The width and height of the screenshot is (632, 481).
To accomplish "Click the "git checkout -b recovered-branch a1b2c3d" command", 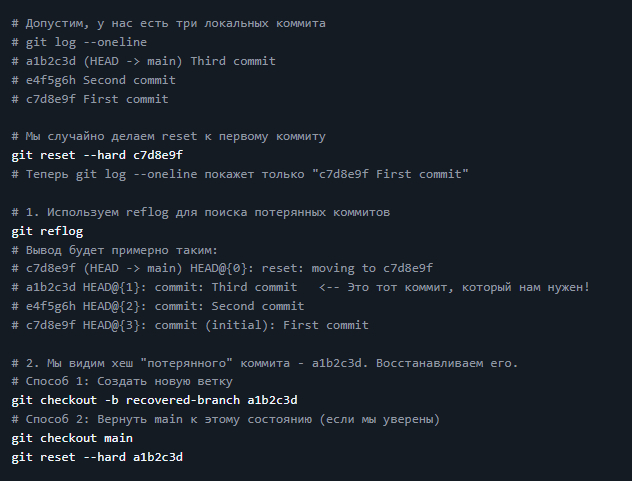I will [x=155, y=400].
